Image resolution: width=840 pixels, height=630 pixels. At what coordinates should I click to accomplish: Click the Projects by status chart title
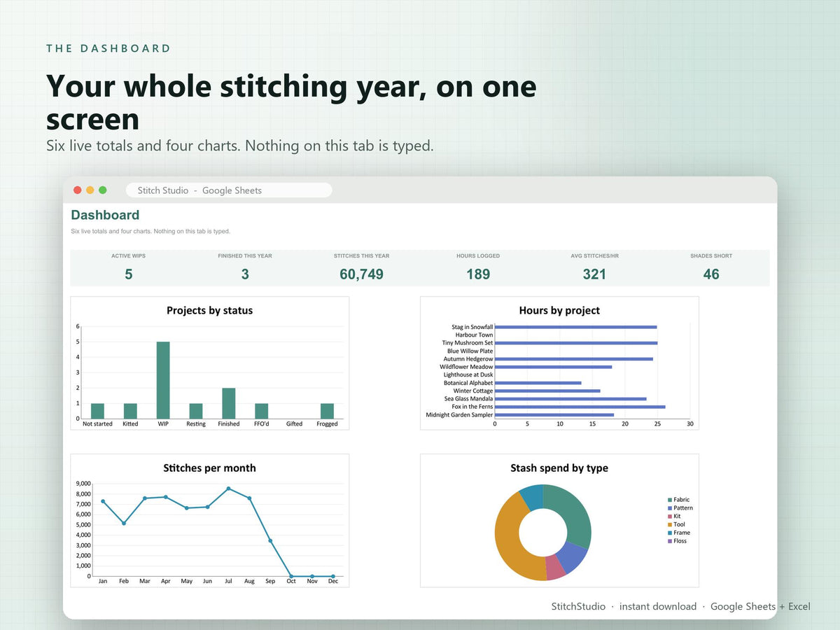209,310
